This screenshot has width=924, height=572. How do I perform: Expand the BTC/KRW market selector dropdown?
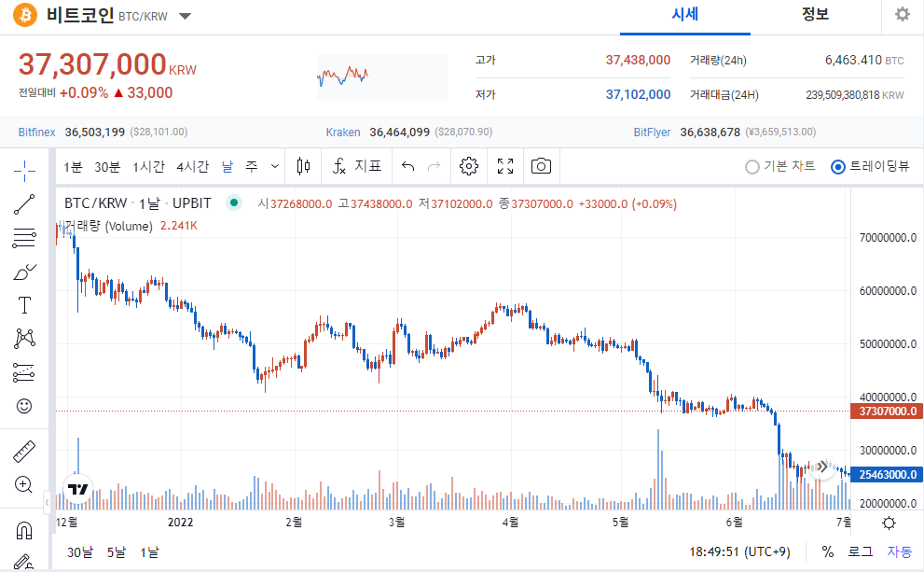coord(185,16)
